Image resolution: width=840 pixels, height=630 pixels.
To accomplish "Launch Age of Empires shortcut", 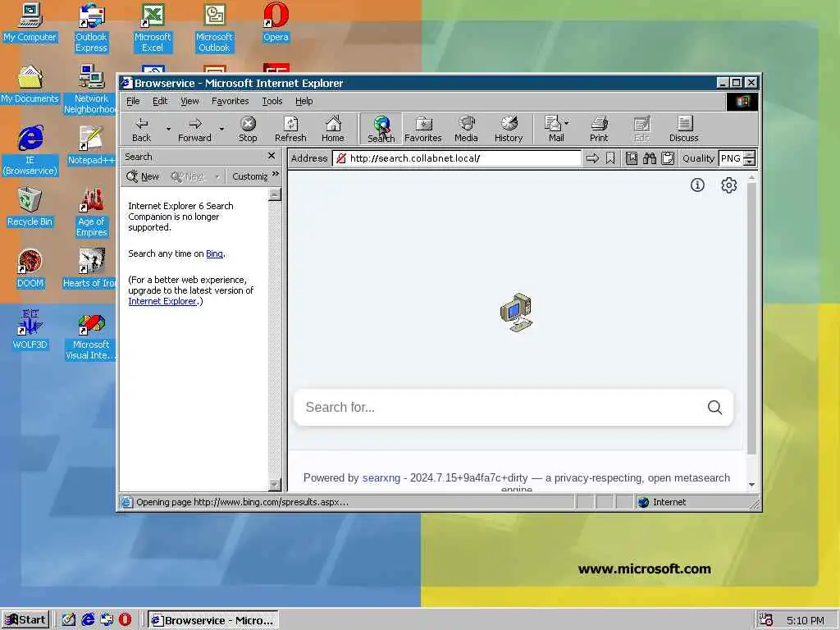I will coord(91,212).
